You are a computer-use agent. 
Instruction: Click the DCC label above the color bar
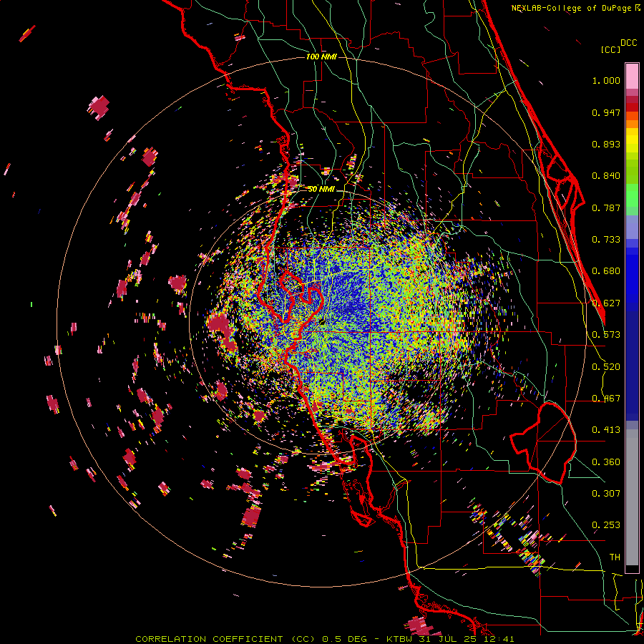[629, 43]
